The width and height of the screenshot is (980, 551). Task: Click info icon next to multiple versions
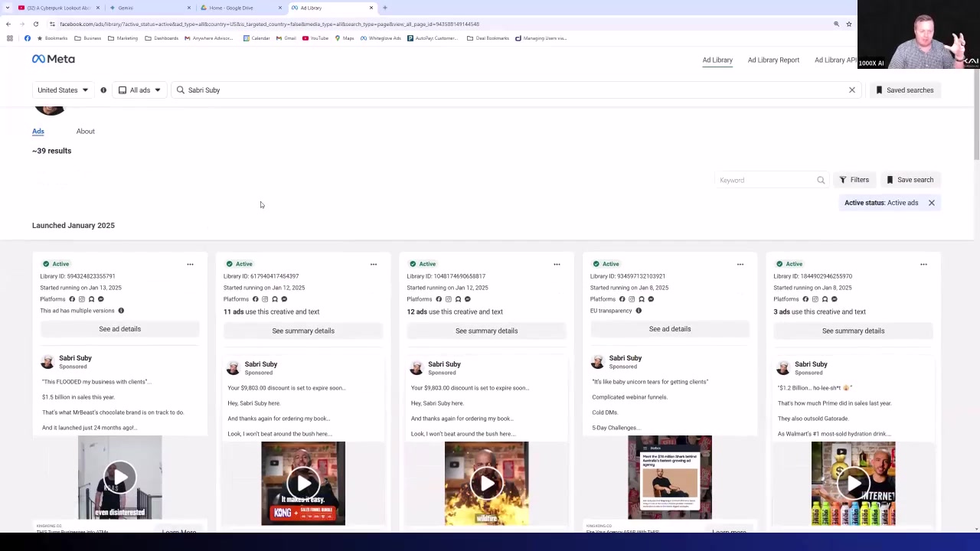click(x=121, y=311)
